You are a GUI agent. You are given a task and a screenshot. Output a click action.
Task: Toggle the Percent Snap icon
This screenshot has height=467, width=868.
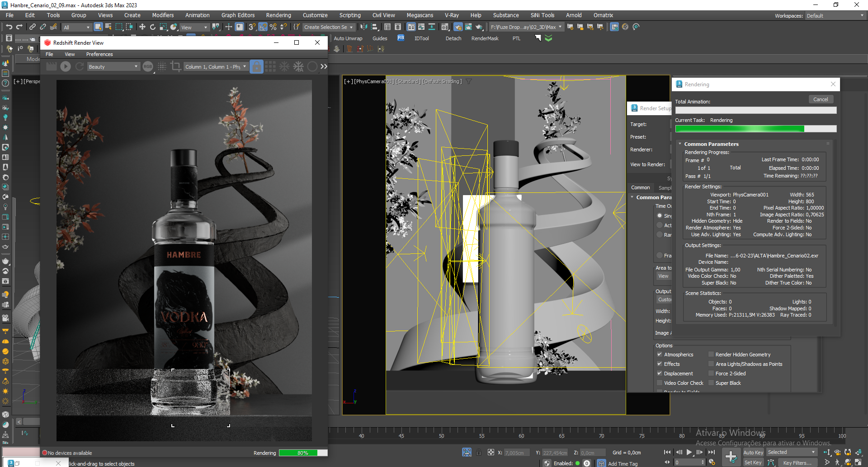273,27
